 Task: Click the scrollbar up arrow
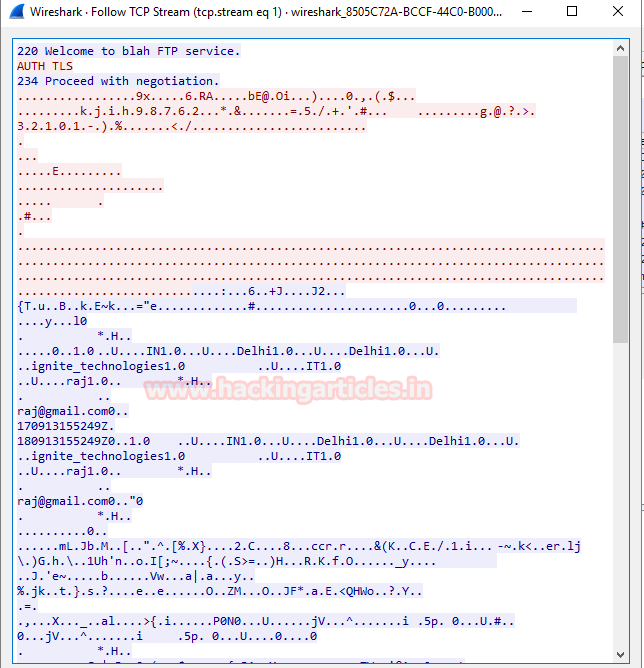click(x=621, y=49)
